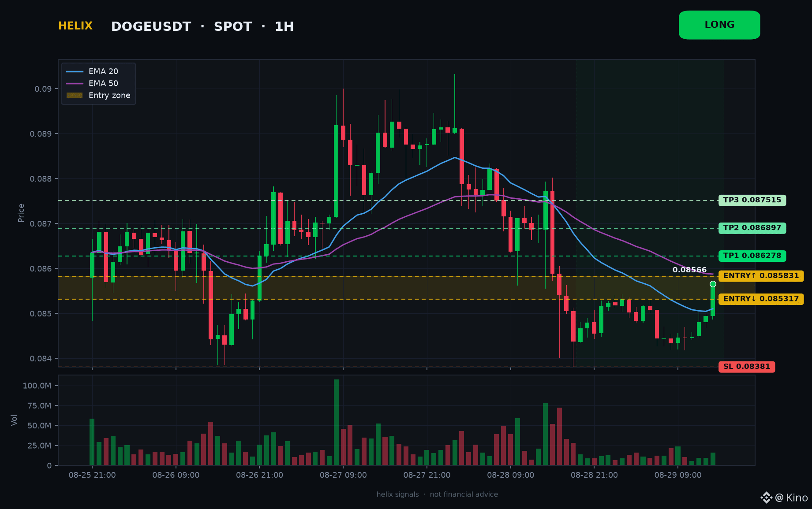Image resolution: width=812 pixels, height=509 pixels.
Task: Click the 08-28 09:00 time label
Action: coord(511,475)
